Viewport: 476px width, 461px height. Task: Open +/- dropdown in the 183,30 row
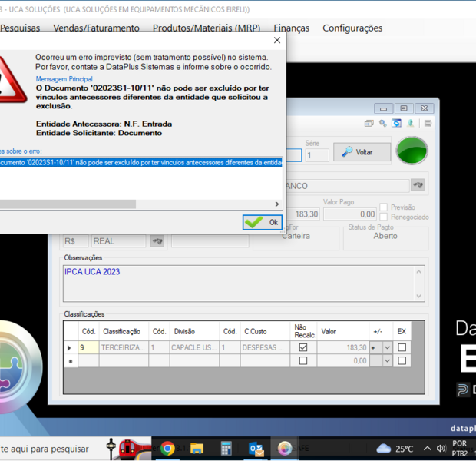[388, 347]
